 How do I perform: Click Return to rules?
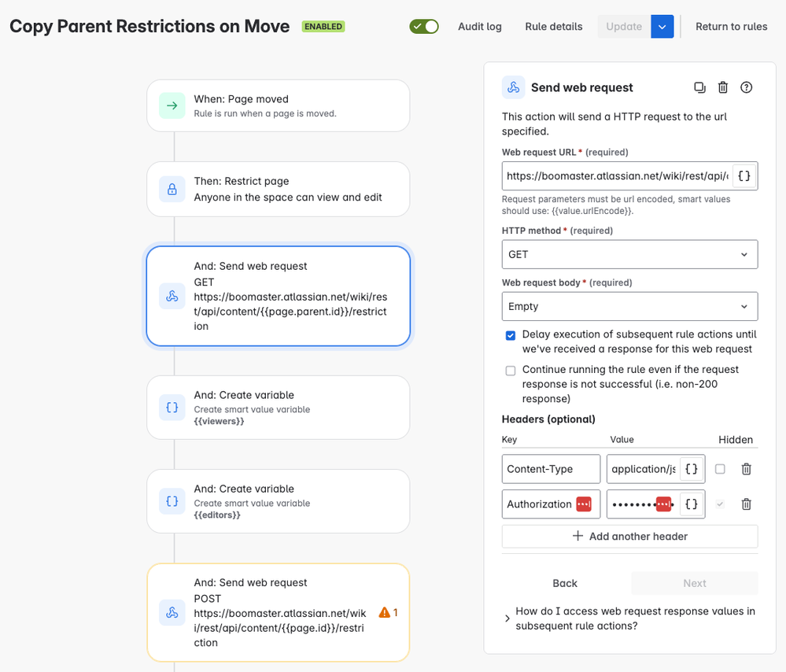[732, 27]
